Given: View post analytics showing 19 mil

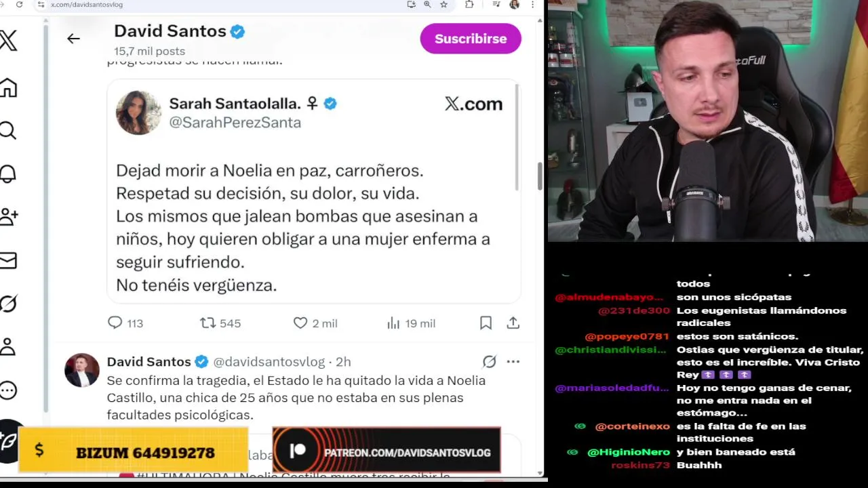Looking at the screenshot, I should 411,323.
